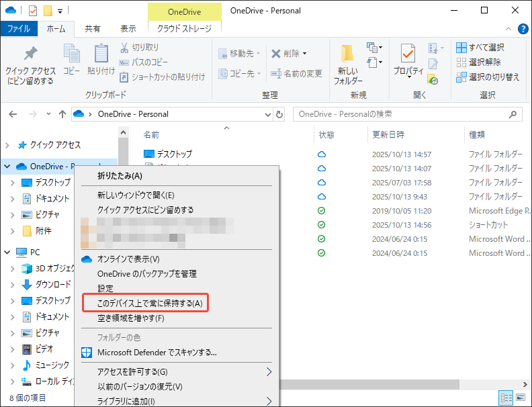Sort by the 状態 column header
Image resolution: width=532 pixels, height=407 pixels.
326,135
